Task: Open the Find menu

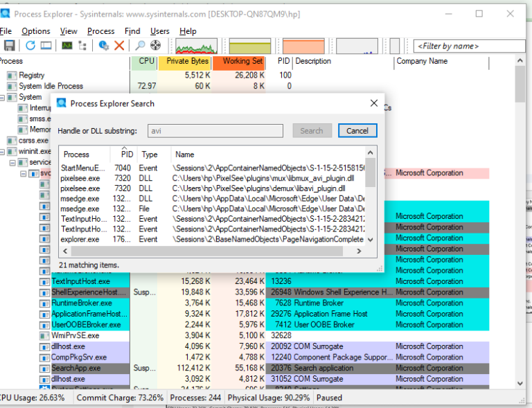Action: [132, 31]
